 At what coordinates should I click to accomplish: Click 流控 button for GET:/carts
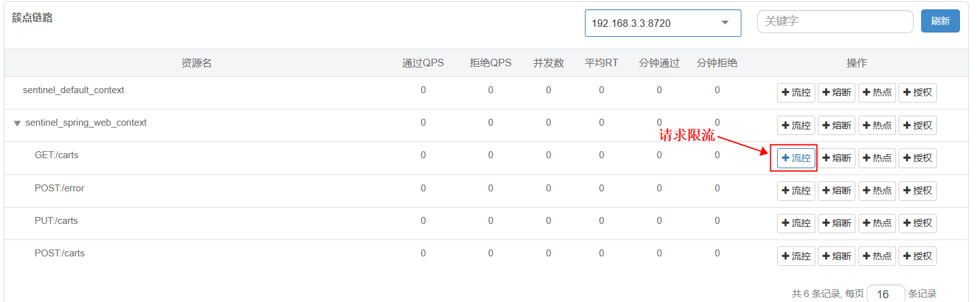pos(796,158)
